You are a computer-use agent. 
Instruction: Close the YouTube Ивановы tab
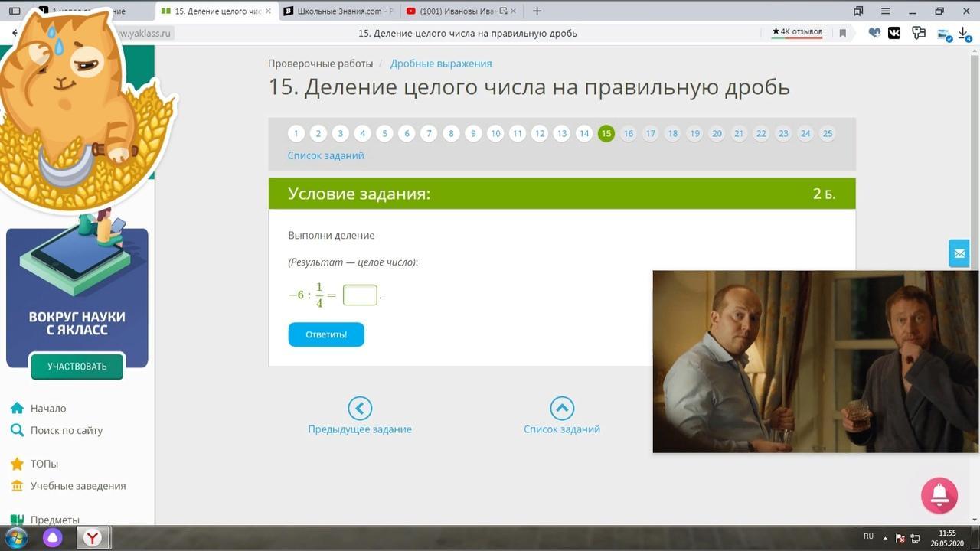click(512, 11)
